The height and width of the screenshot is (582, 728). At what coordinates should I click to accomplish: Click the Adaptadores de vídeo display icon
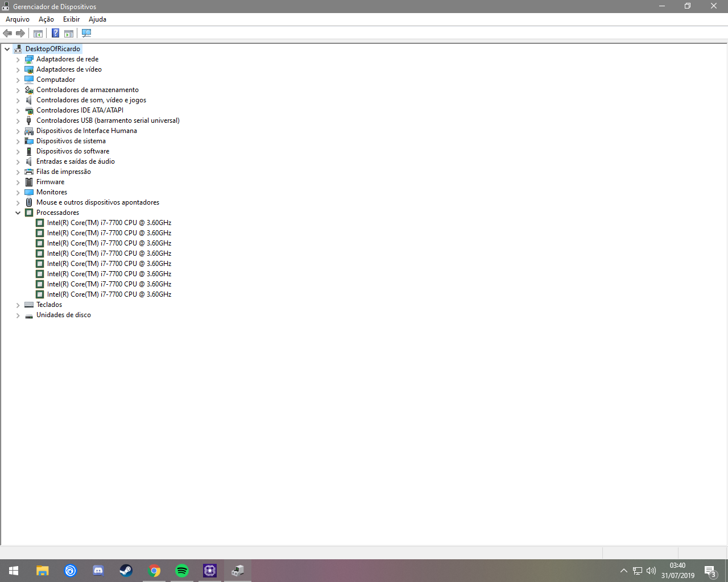click(29, 69)
